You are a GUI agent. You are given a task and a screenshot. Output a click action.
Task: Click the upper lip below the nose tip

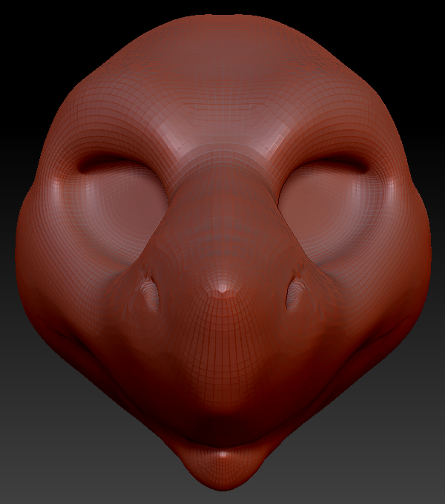pyautogui.click(x=222, y=401)
